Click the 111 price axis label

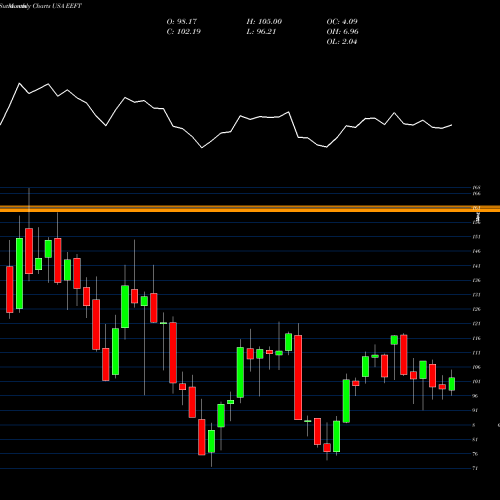pos(476,353)
